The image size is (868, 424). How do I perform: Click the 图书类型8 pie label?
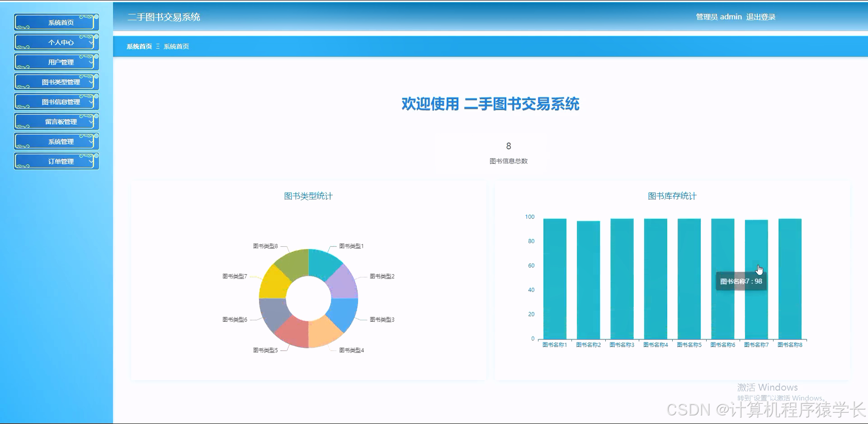tap(265, 246)
